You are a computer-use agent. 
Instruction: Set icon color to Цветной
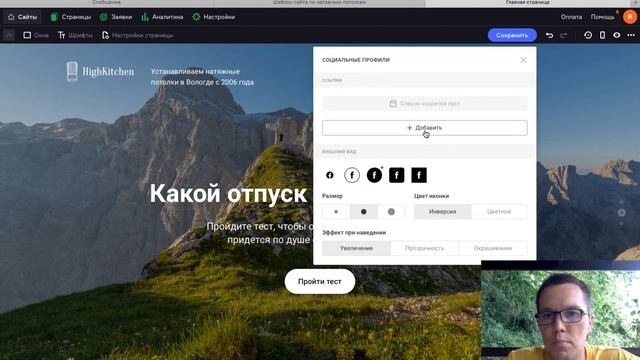tap(499, 211)
